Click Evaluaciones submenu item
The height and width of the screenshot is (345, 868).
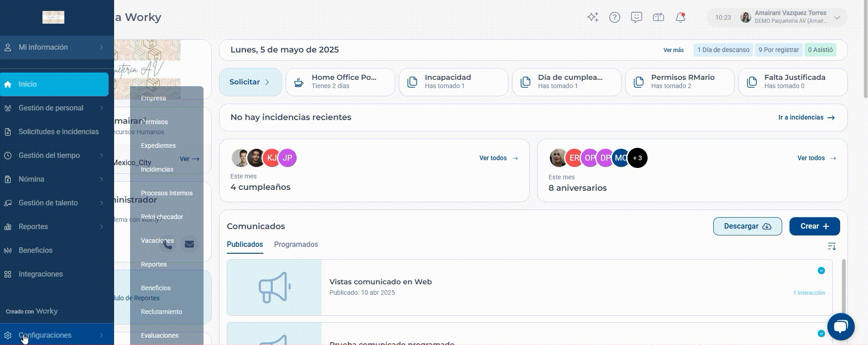160,335
